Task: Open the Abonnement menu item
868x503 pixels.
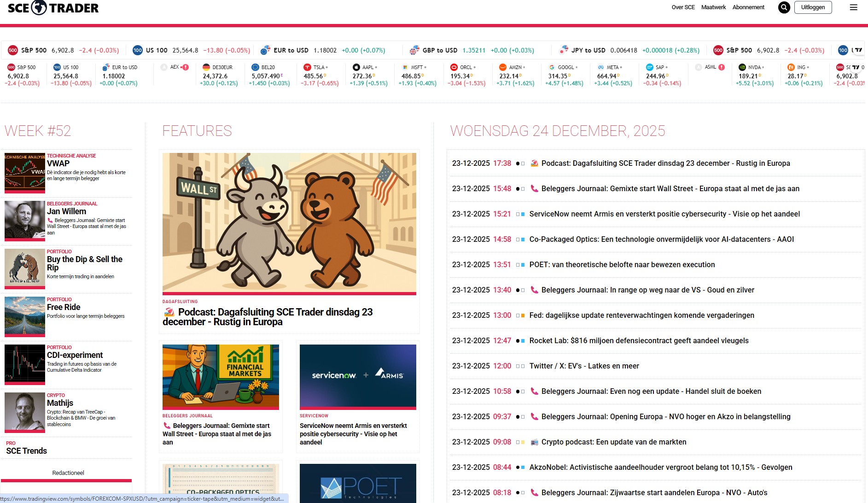Action: pyautogui.click(x=748, y=7)
